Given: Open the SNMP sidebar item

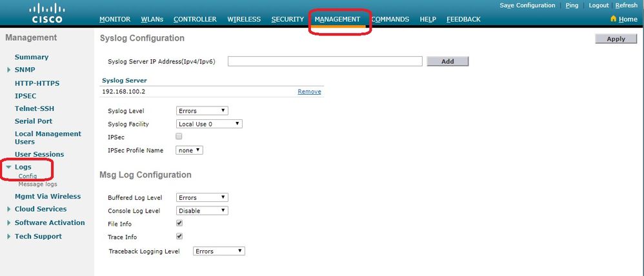Looking at the screenshot, I should click(x=25, y=70).
